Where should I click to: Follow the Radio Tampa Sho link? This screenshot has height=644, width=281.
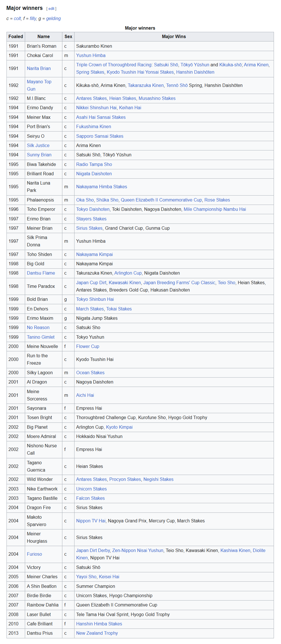coord(94,165)
